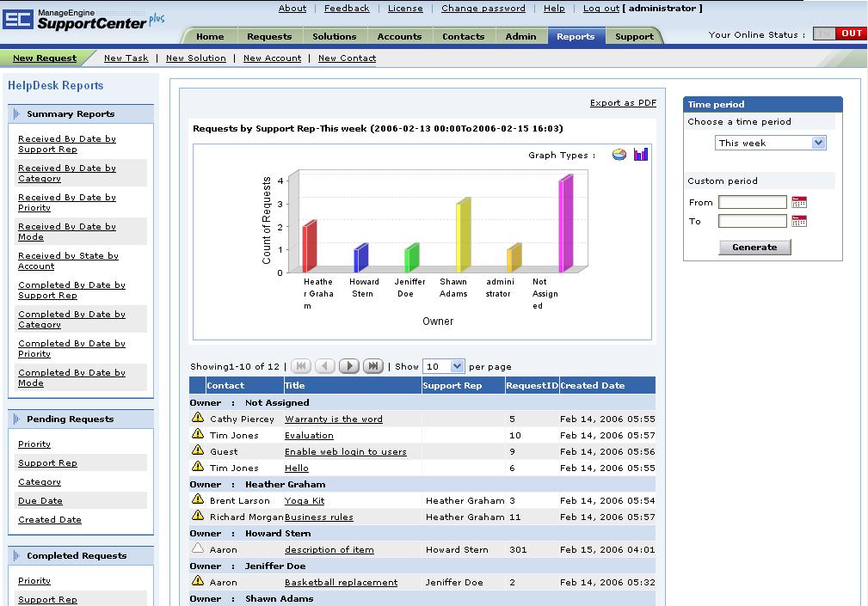Open the Admin tab

click(x=521, y=36)
